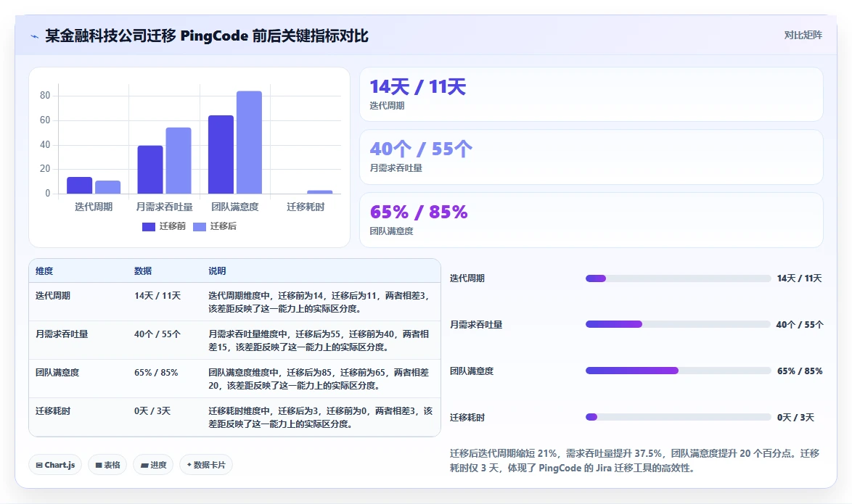Click the 对比矩阵 label in header

click(x=803, y=36)
